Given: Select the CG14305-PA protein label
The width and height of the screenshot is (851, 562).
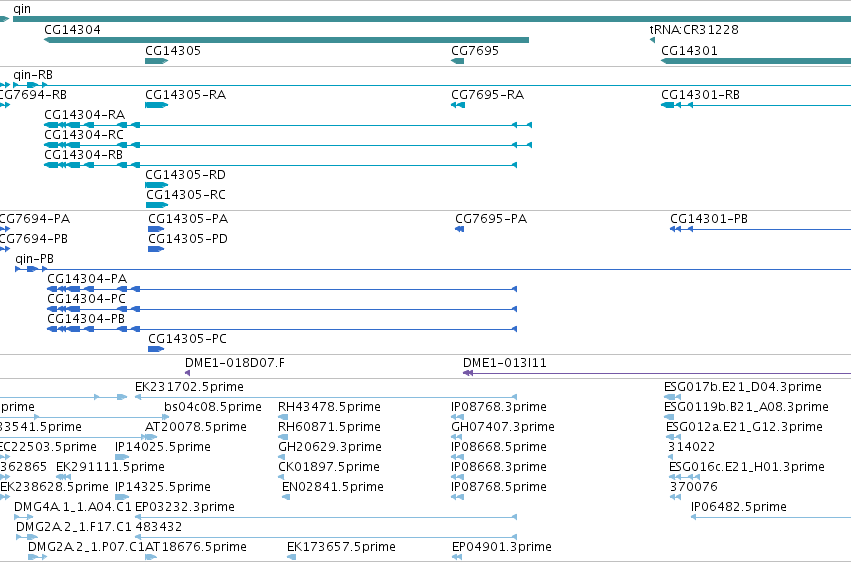Looking at the screenshot, I should coord(188,219).
